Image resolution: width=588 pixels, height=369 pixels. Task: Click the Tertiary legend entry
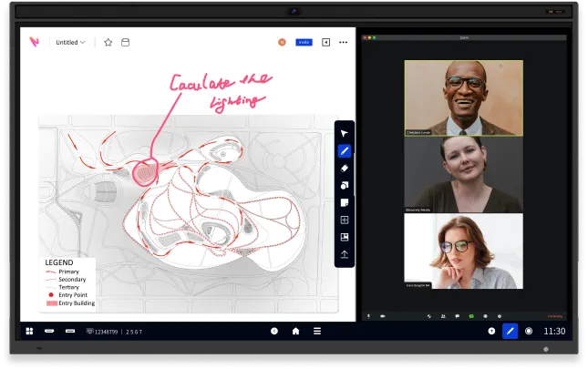point(62,287)
